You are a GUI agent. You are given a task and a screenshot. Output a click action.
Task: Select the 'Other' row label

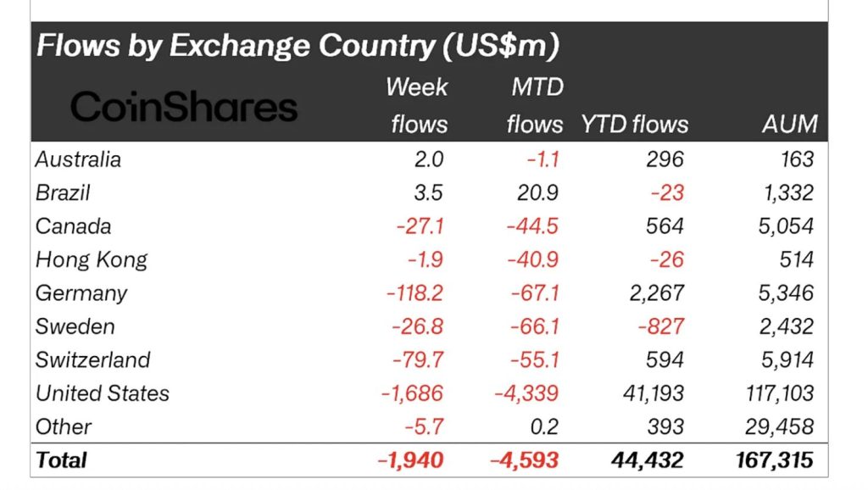click(64, 426)
